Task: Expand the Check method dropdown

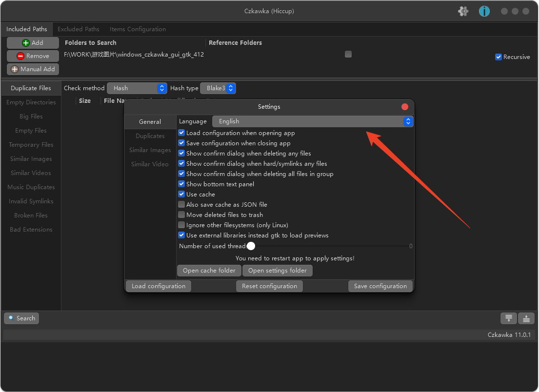Action: pyautogui.click(x=137, y=88)
